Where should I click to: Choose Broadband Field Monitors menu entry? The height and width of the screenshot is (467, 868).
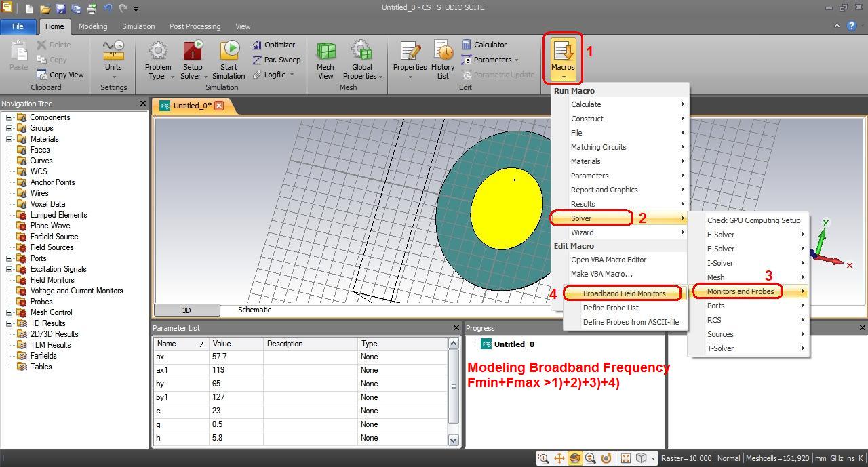point(624,293)
